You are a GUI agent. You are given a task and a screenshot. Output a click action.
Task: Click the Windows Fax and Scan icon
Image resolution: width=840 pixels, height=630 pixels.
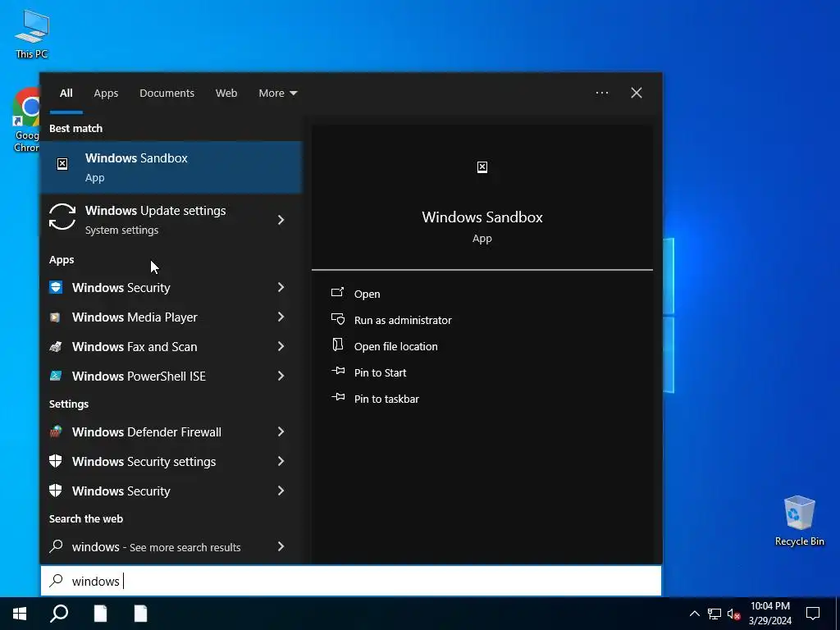click(56, 347)
